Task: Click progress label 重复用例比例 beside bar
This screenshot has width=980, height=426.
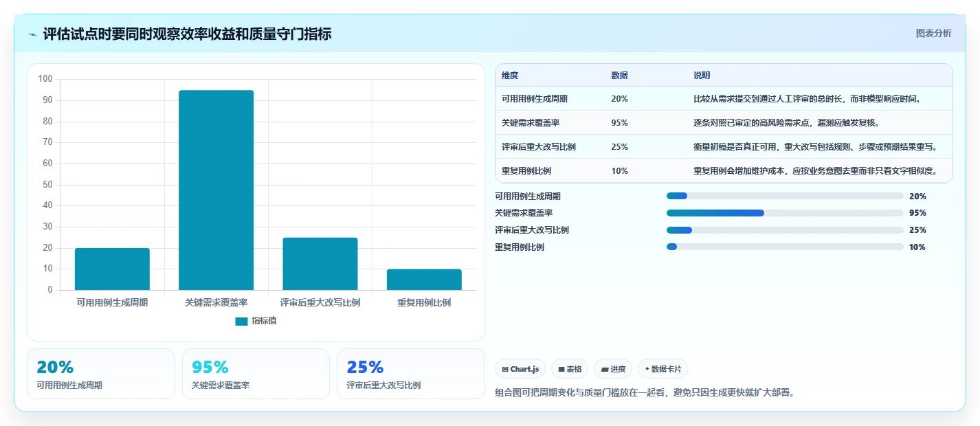Action: [520, 247]
